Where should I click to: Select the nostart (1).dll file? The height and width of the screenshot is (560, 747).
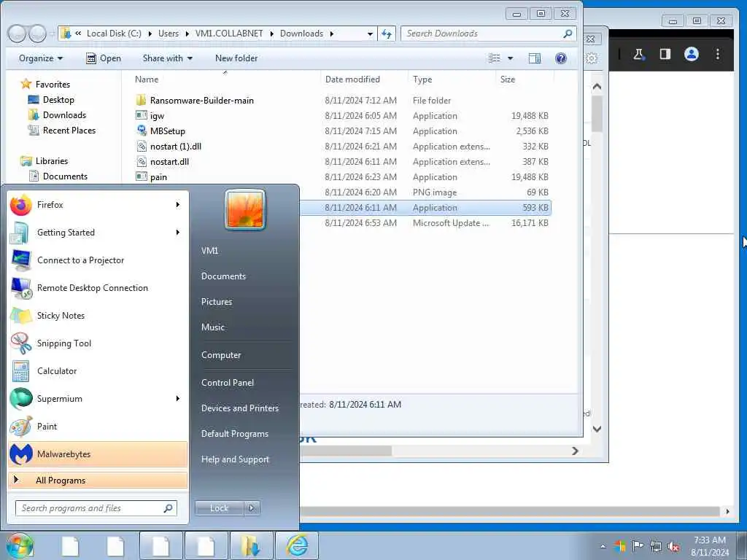175,146
